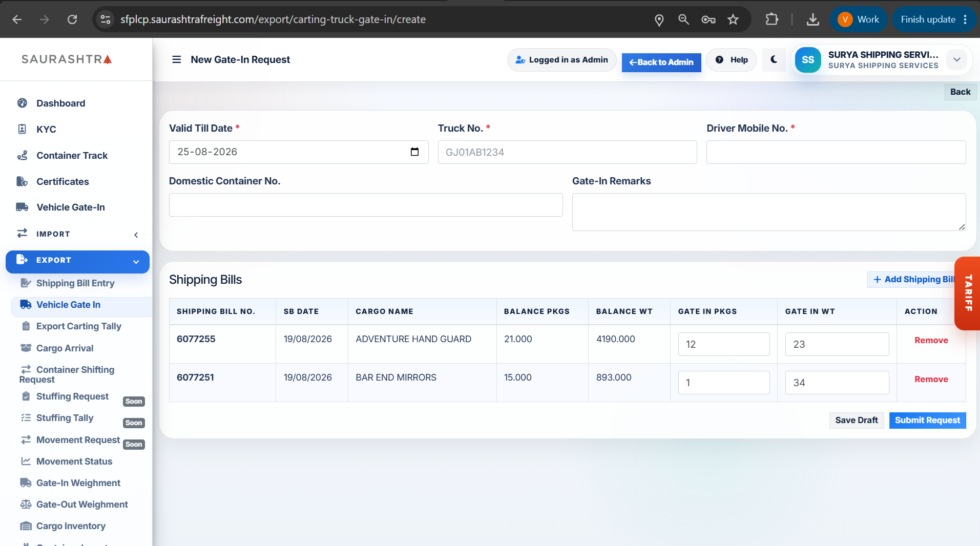Open the Work profile button
This screenshot has height=546, width=980.
click(859, 19)
